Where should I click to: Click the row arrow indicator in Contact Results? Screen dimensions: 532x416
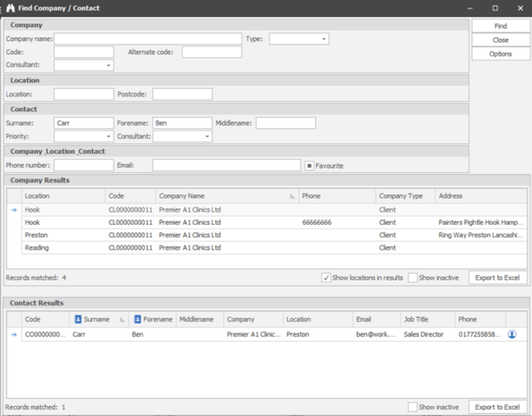[x=13, y=334]
